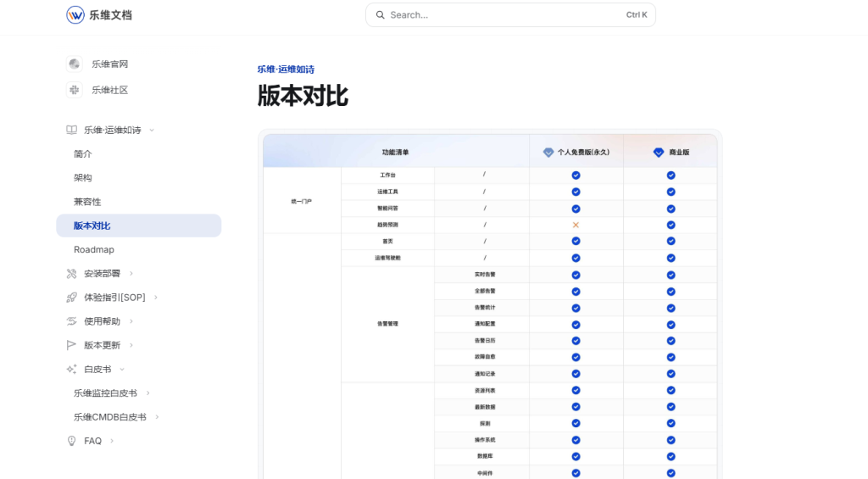Click the version comparison table image
This screenshot has width=868, height=479.
click(490, 306)
